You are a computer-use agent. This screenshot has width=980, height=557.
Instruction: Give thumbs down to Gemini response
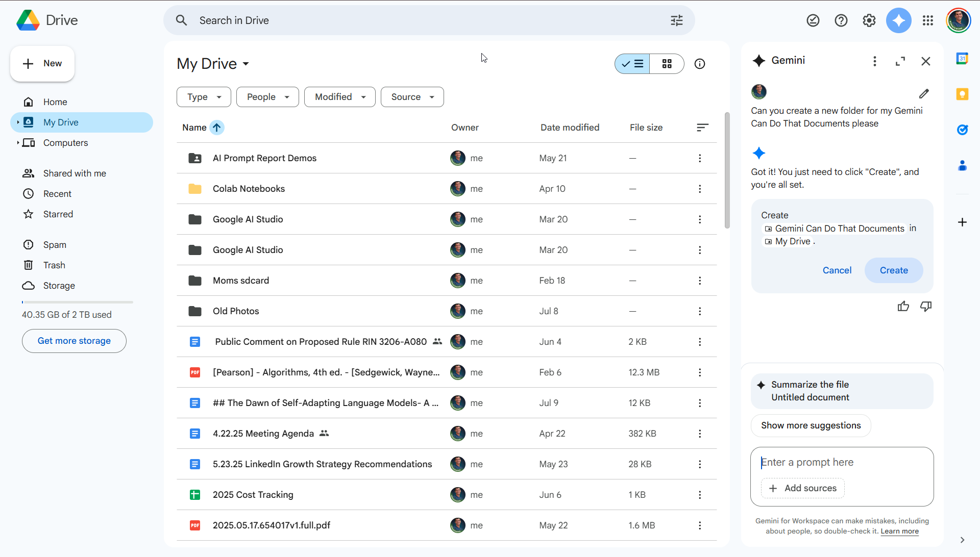click(x=925, y=306)
